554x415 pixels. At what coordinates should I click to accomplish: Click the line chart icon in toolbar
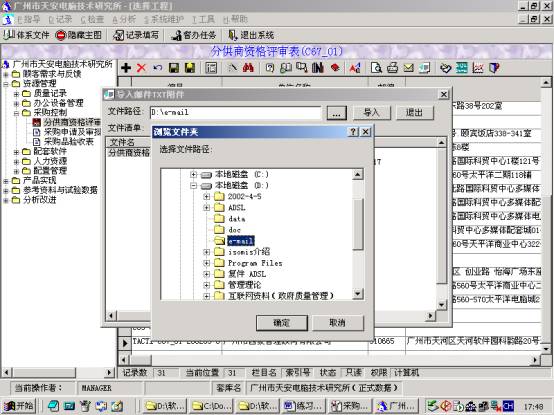click(478, 67)
